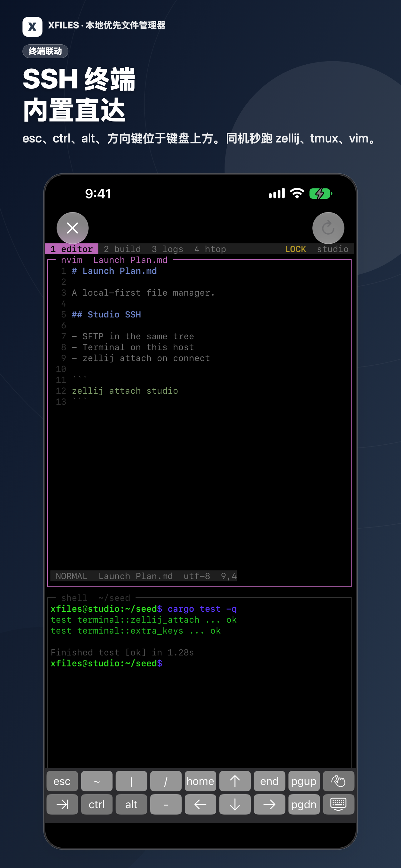Click the 9,4 cursor position entry
The image size is (401, 868).
coord(229,576)
